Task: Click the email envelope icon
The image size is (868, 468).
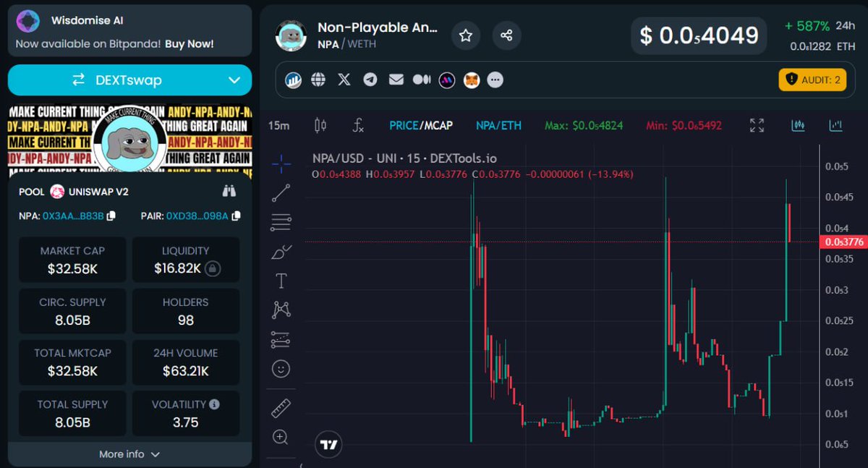Action: tap(396, 80)
